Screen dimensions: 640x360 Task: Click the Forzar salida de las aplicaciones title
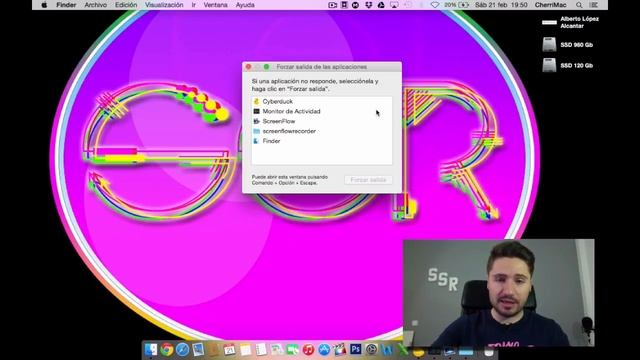pyautogui.click(x=322, y=67)
